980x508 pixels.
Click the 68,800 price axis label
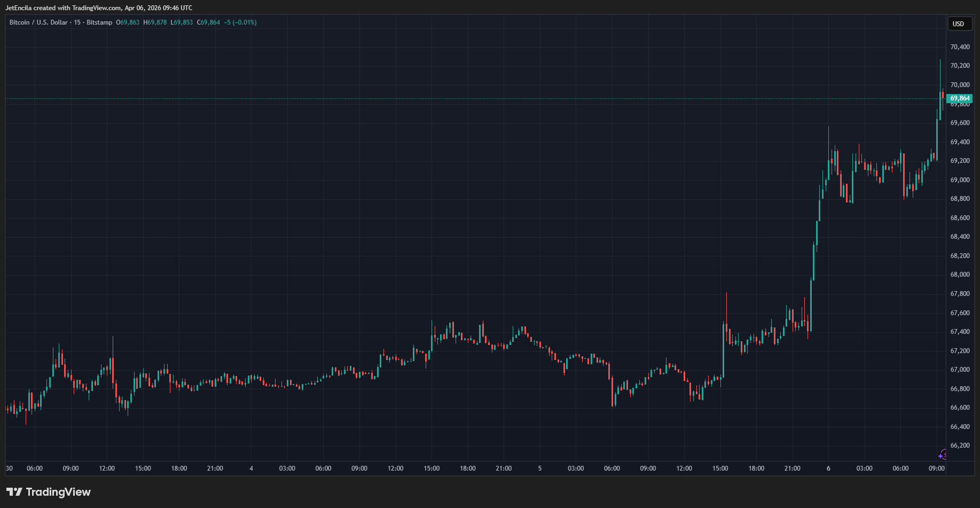(960, 199)
